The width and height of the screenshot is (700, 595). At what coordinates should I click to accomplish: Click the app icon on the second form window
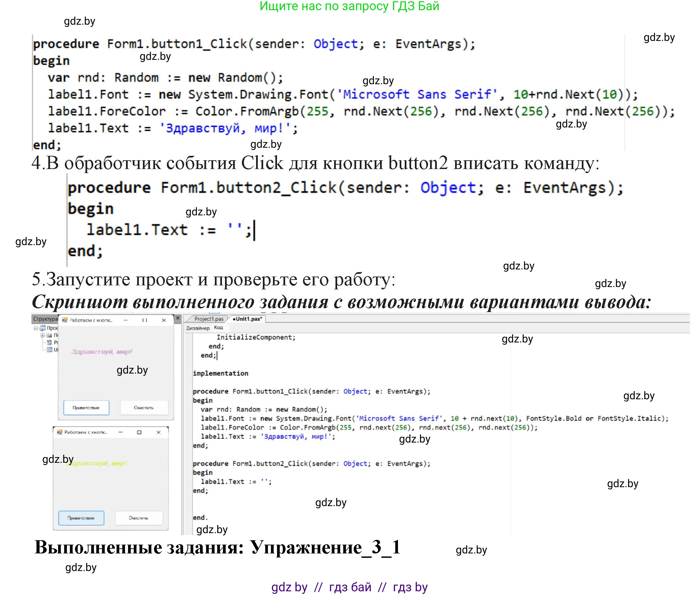60,433
